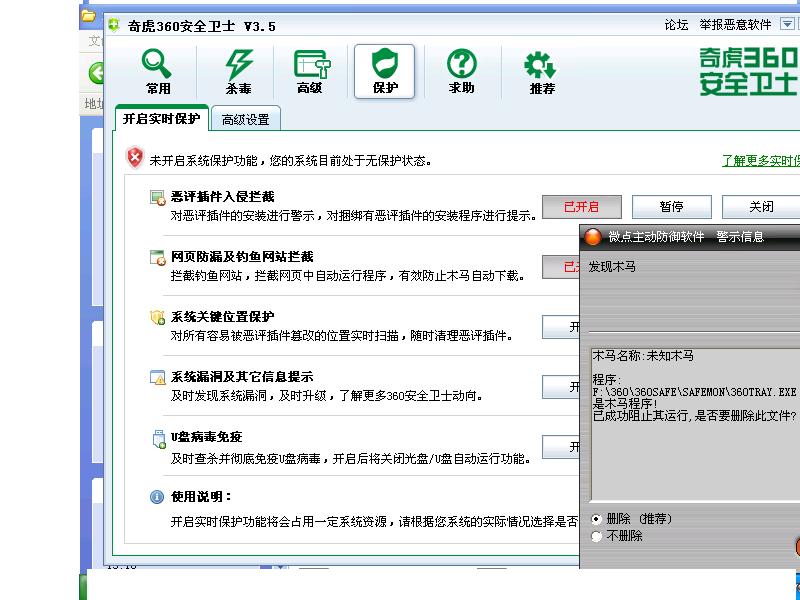Click the 网页防漏及钓鱼网站拦截 feature icon
Viewport: 800px width, 600px height.
tap(158, 258)
